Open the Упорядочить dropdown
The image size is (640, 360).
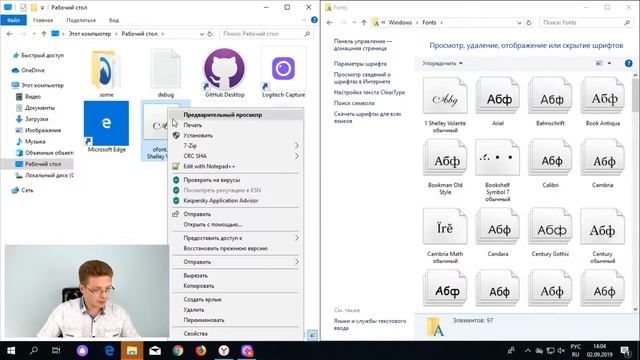(x=442, y=63)
